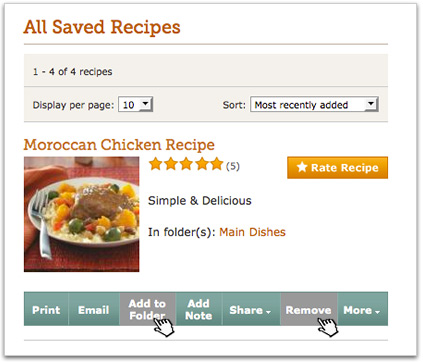Open the Display per page dropdown
The image size is (423, 362).
coord(136,105)
